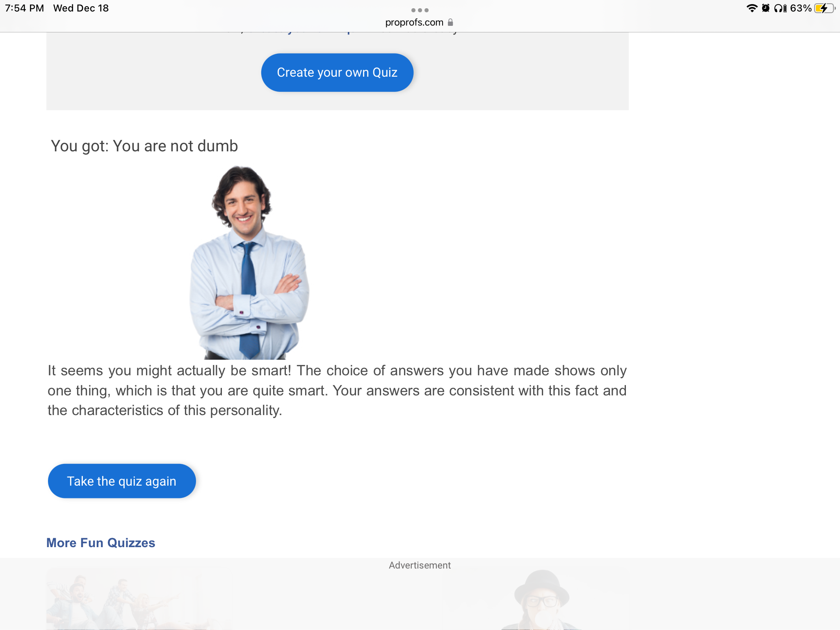Tap the 7:54 PM clock

point(24,8)
